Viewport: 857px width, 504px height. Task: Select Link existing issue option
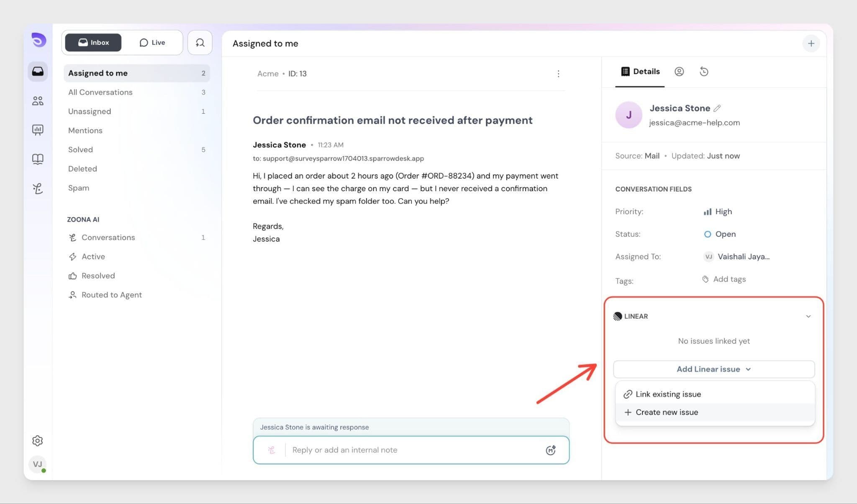pos(668,394)
